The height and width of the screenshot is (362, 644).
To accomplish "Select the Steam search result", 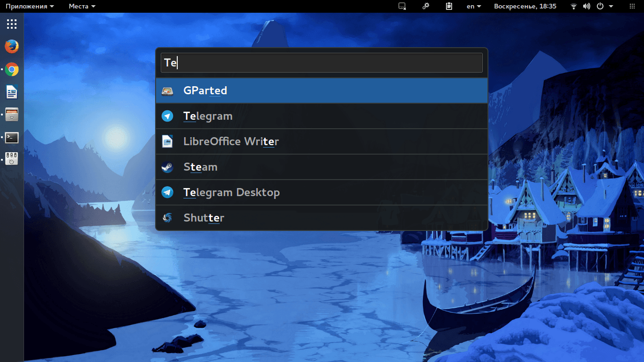I will point(322,167).
